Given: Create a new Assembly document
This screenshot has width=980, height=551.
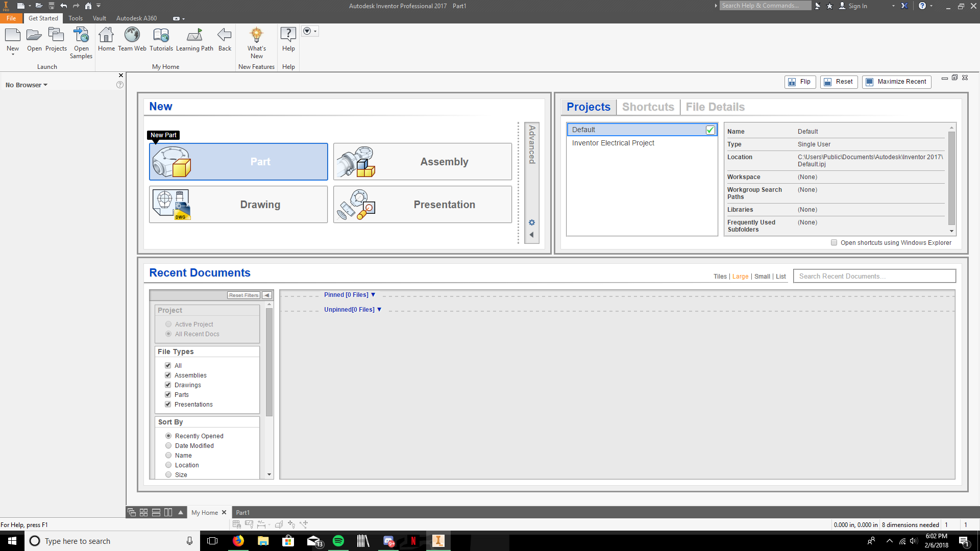Looking at the screenshot, I should point(423,162).
